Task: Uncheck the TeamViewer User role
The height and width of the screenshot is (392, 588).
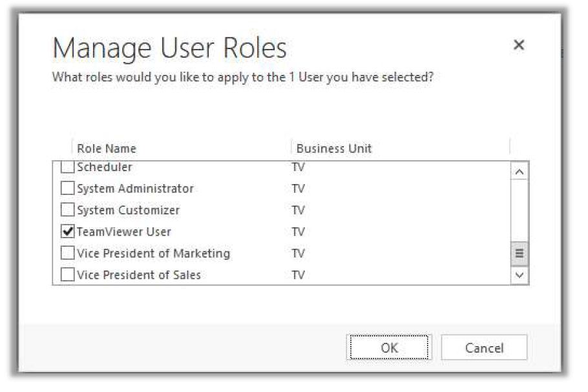Action: tap(67, 232)
